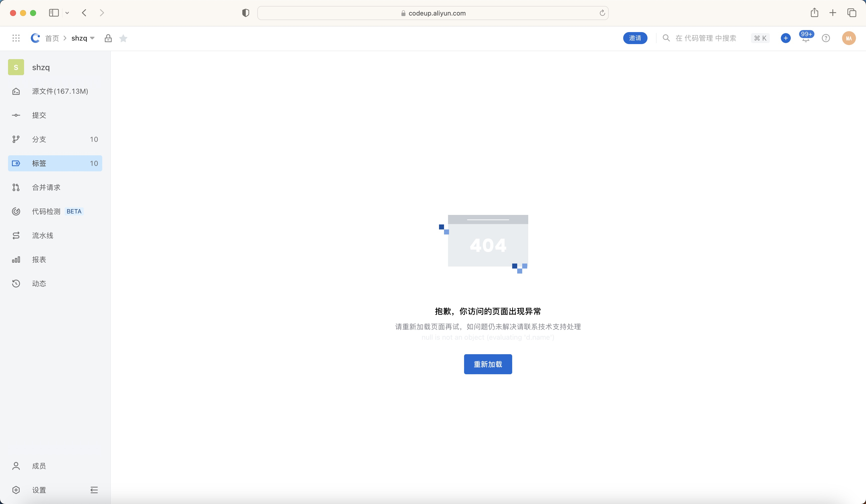Viewport: 866px width, 504px height.
Task: Go back with Safari back arrow
Action: click(x=84, y=13)
